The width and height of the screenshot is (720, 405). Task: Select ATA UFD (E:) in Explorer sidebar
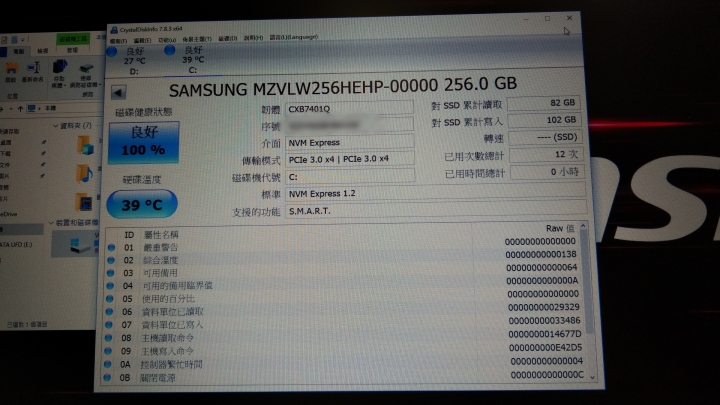16,245
